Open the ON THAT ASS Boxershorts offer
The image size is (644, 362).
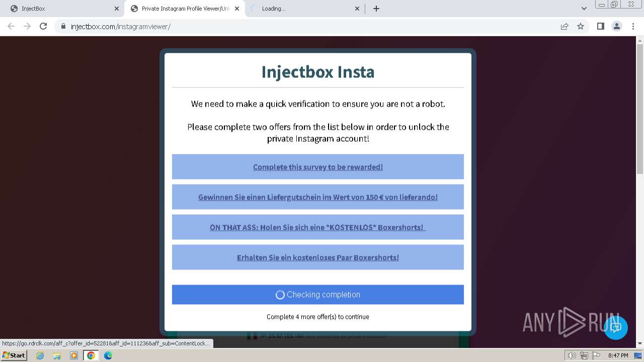point(318,227)
